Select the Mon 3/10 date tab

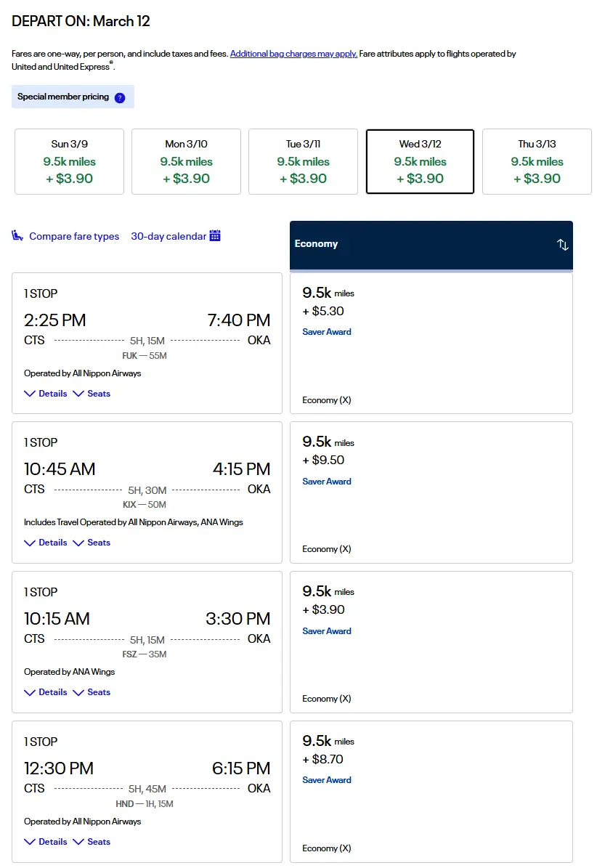pyautogui.click(x=186, y=161)
